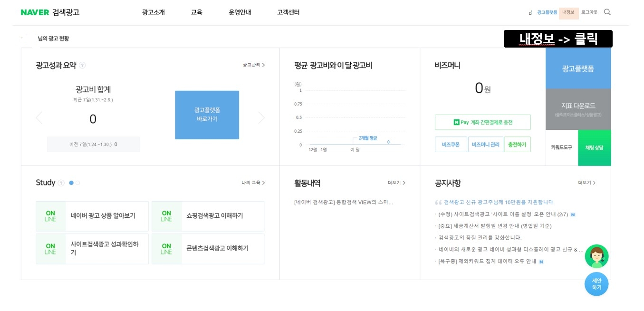This screenshot has height=311, width=644.
Task: Open the 광고소개 menu
Action: tap(154, 12)
